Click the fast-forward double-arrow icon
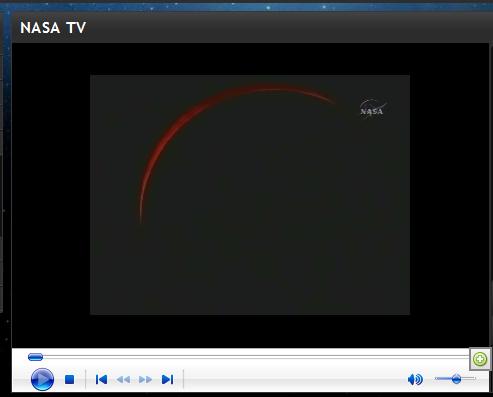 pyautogui.click(x=145, y=379)
